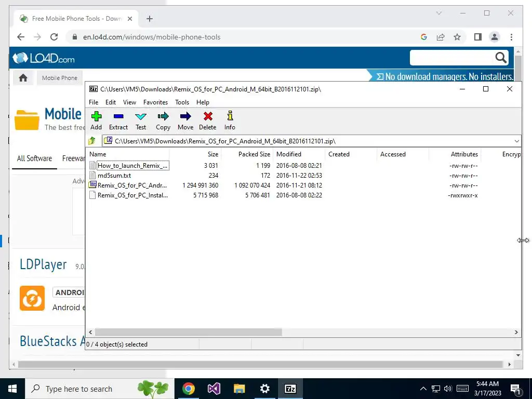Screen dimensions: 532x399
Task: Click the Windows taskbar search box
Action: pos(100,389)
